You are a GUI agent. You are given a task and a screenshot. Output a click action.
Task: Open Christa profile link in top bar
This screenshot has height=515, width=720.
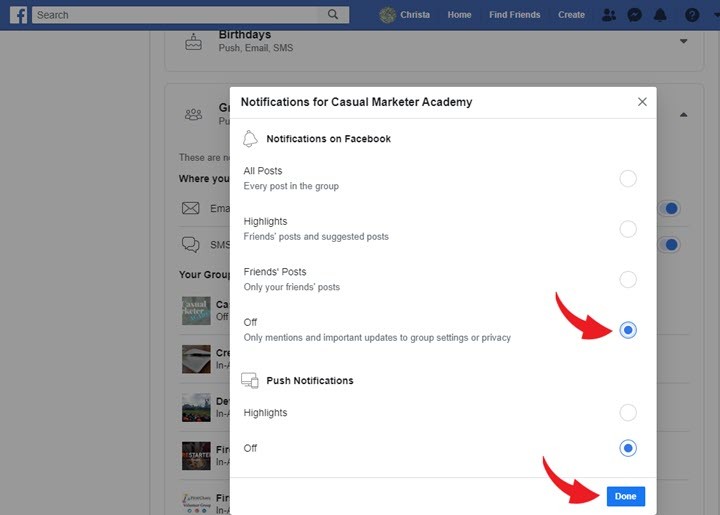415,15
